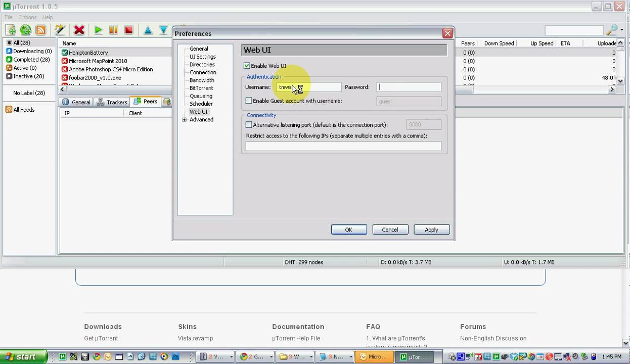Click the Get µTorrent link on the webpage

[101, 338]
